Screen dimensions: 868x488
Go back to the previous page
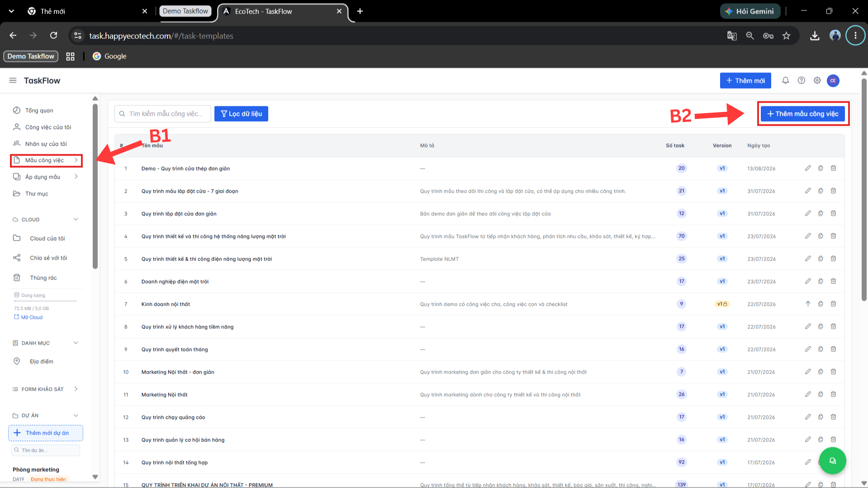tap(13, 36)
